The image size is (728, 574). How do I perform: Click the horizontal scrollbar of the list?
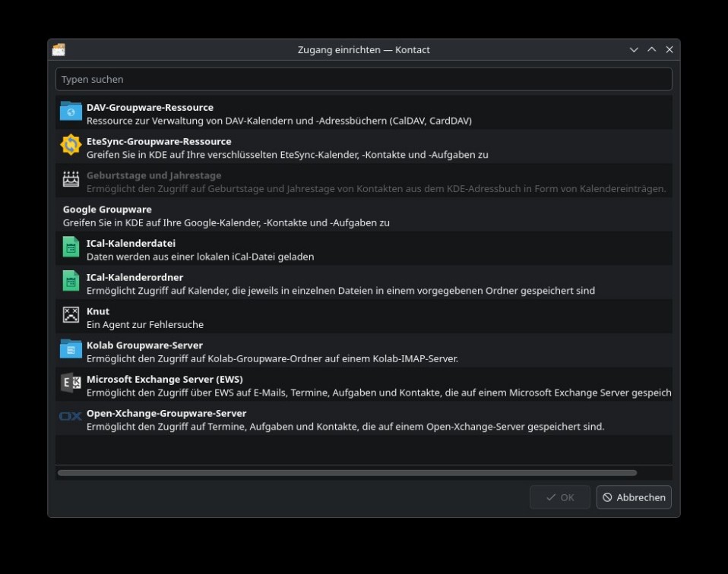[x=347, y=473]
